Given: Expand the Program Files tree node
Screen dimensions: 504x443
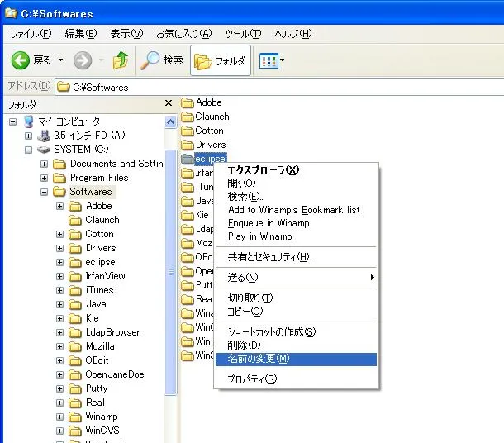Looking at the screenshot, I should 45,178.
